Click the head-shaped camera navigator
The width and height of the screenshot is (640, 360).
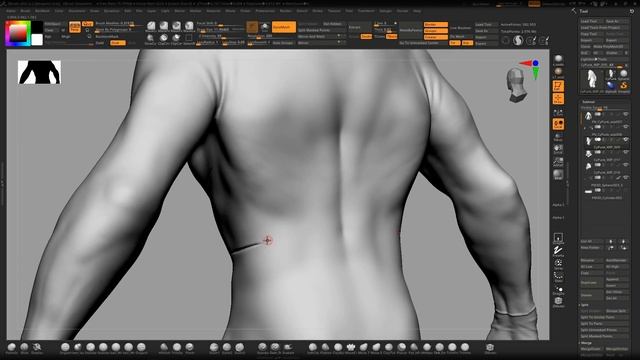517,85
